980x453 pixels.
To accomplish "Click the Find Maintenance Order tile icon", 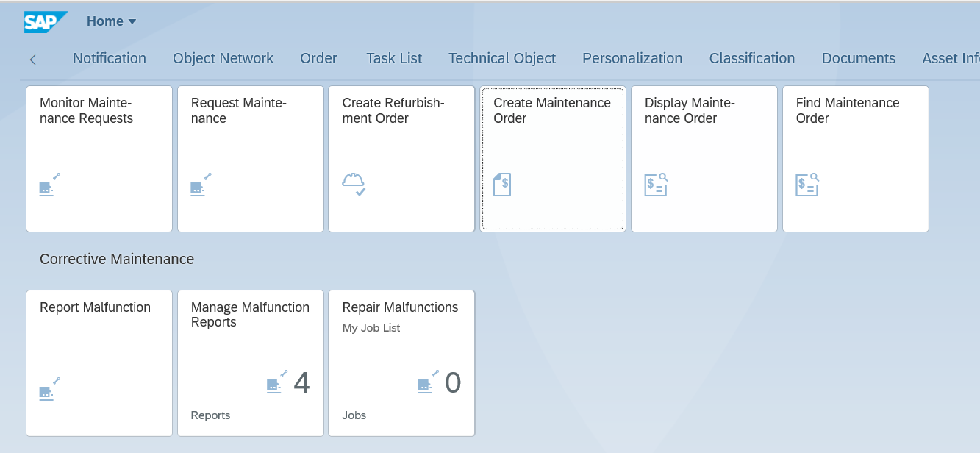I will [807, 185].
